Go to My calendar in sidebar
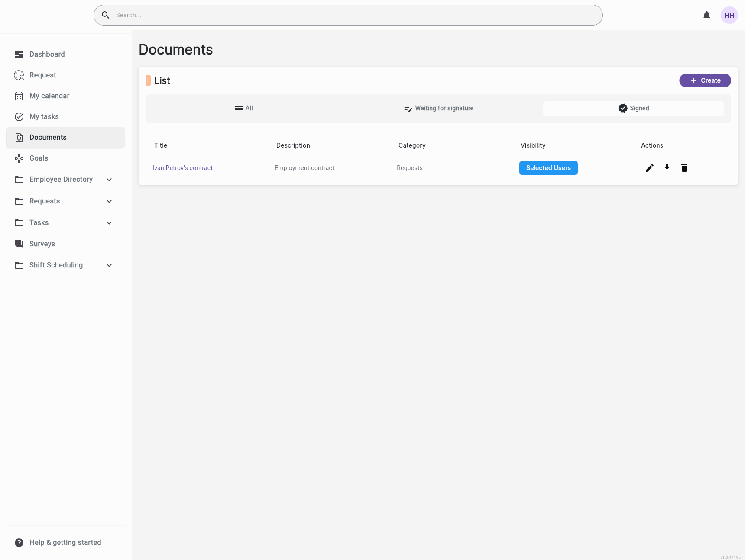745x560 pixels. point(49,96)
